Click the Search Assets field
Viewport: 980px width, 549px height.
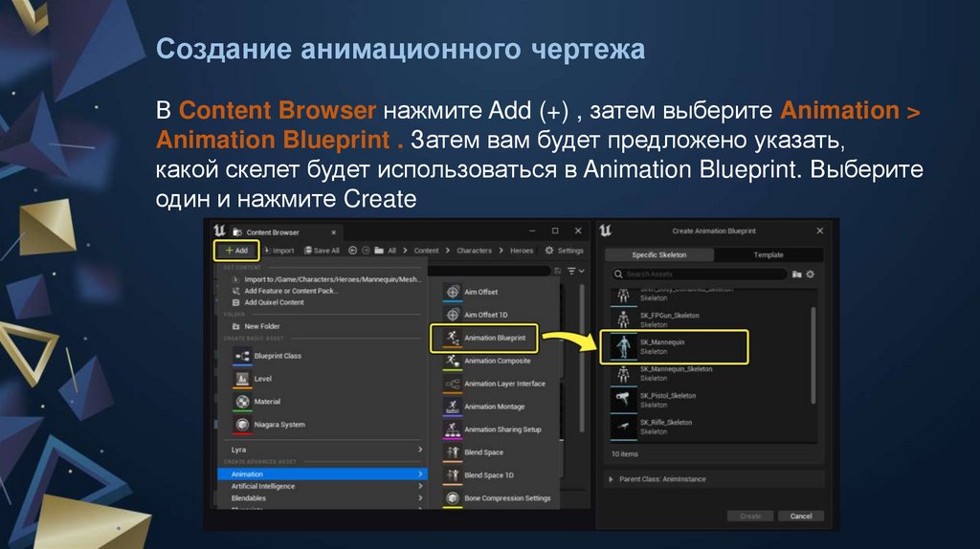[699, 274]
